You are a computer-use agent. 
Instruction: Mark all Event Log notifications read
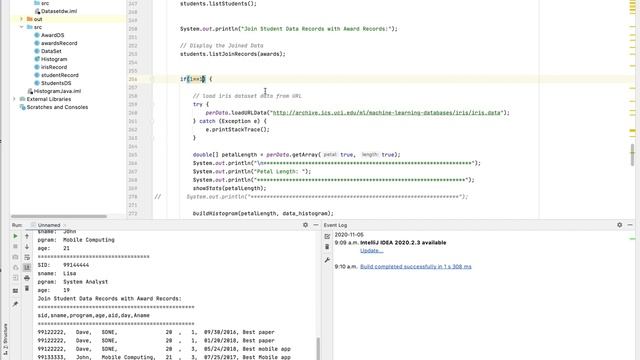click(327, 236)
